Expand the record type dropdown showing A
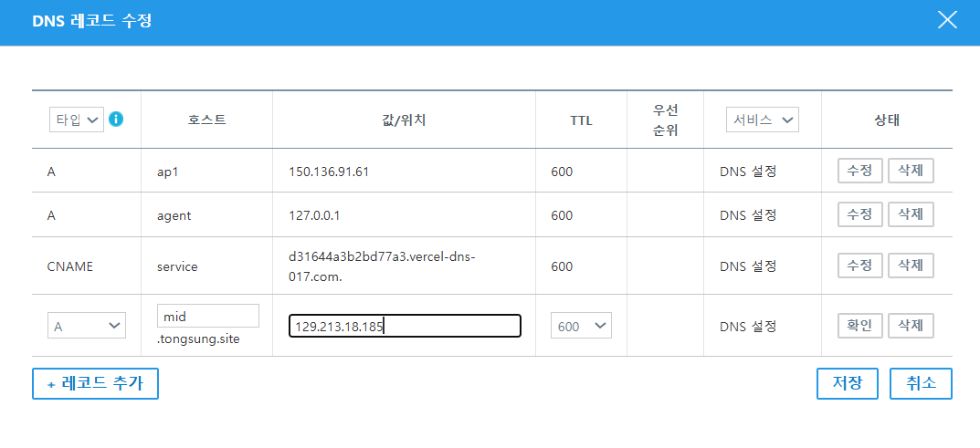Screen dimensions: 980x448 tap(87, 326)
